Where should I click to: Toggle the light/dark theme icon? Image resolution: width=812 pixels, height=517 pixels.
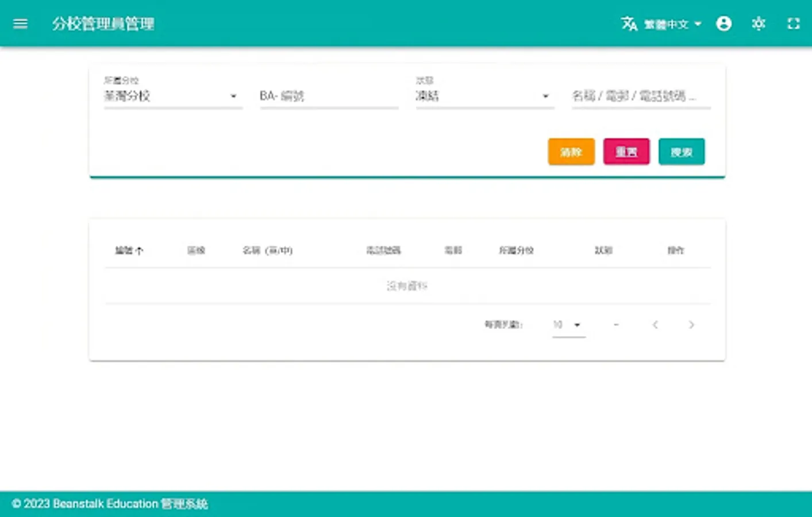[x=759, y=24]
